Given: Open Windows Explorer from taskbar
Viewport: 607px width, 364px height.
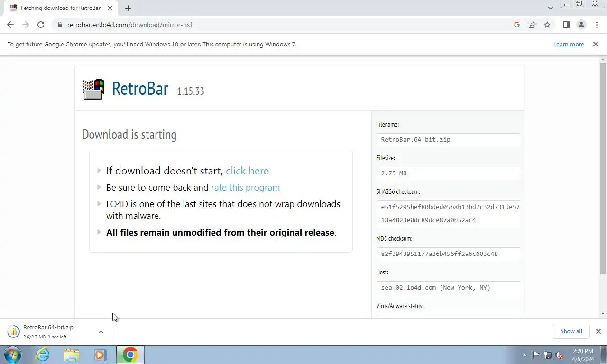Looking at the screenshot, I should [72, 355].
